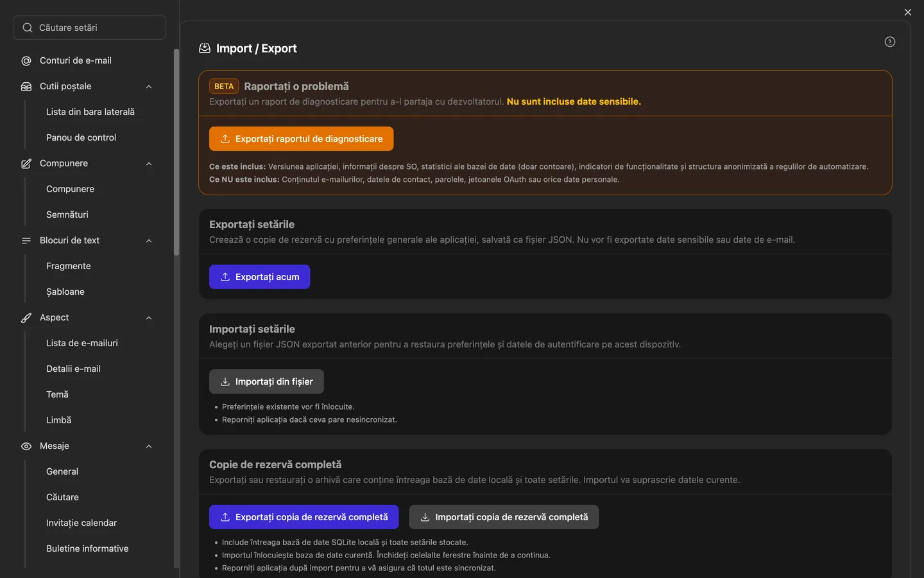Collapse the Aspect section chevron

tap(149, 318)
